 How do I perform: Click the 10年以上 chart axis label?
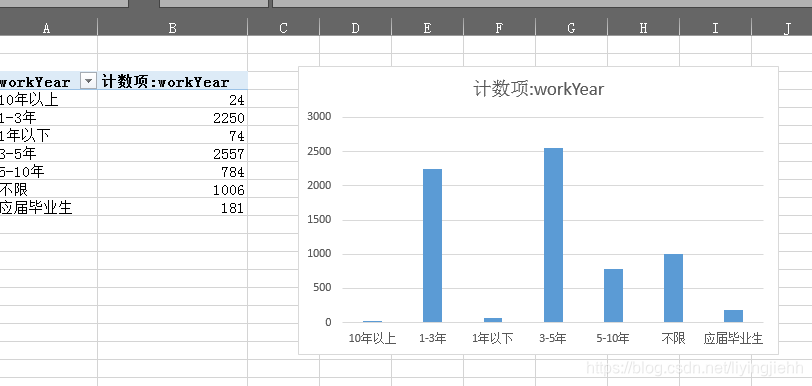pos(372,339)
